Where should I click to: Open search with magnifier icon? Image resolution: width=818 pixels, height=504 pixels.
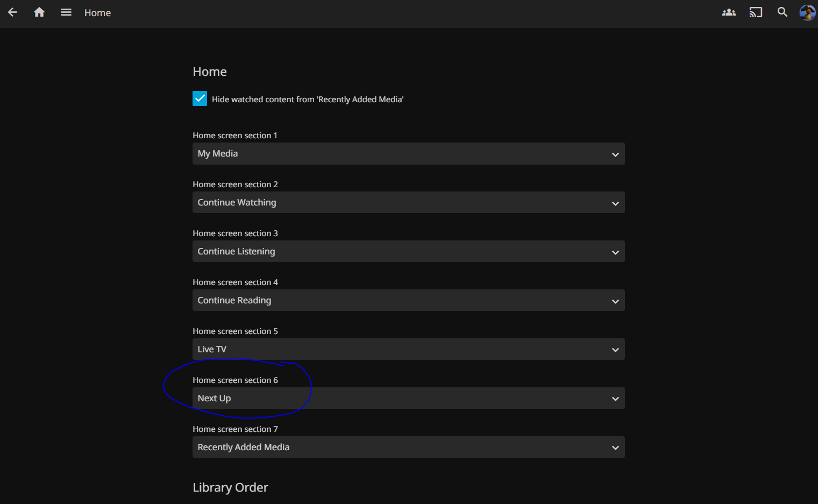(783, 12)
